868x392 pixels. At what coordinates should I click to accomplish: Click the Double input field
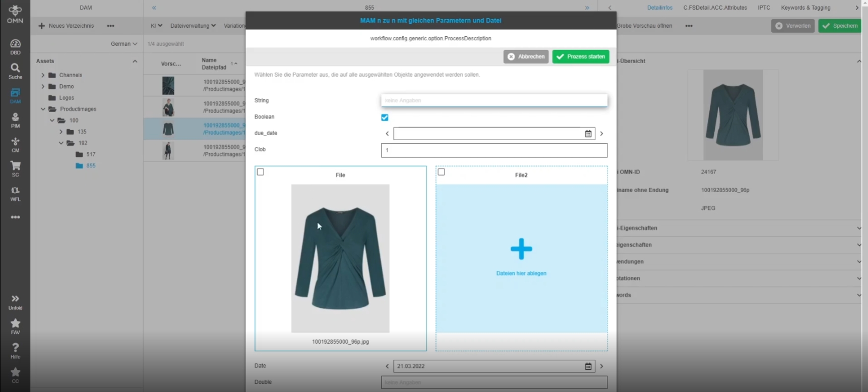tap(494, 382)
